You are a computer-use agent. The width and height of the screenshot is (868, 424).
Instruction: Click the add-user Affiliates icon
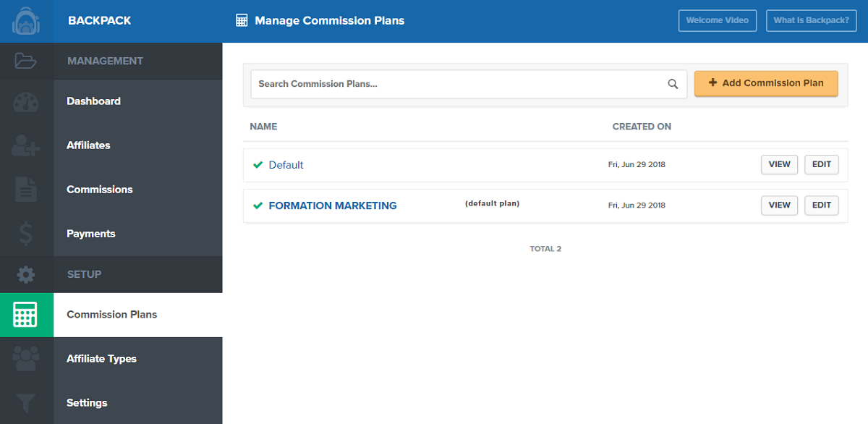[26, 145]
